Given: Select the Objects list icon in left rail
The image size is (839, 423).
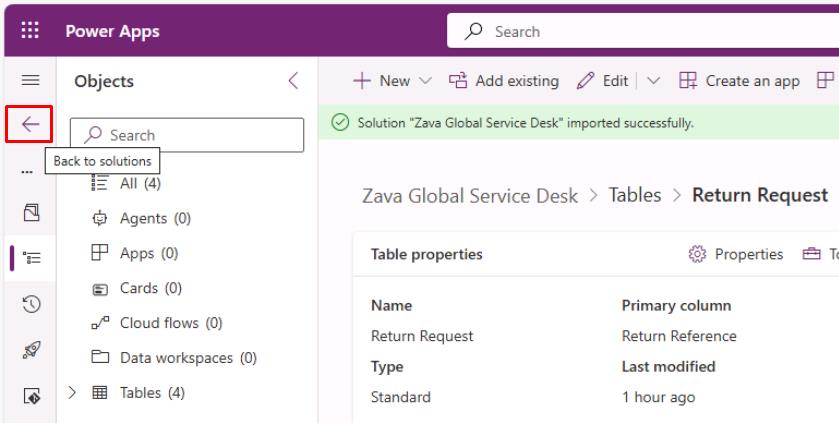Looking at the screenshot, I should (x=32, y=258).
